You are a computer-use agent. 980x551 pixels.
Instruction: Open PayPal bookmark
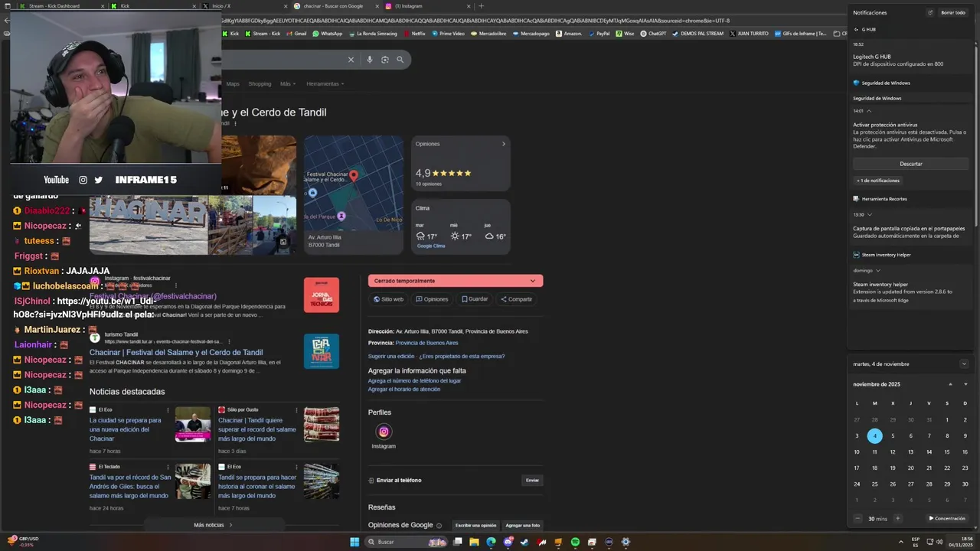[x=599, y=34]
